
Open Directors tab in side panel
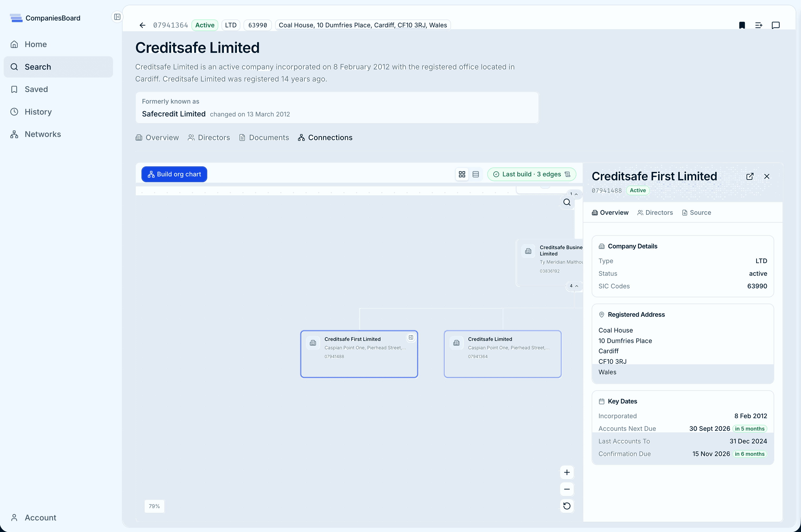pos(655,212)
